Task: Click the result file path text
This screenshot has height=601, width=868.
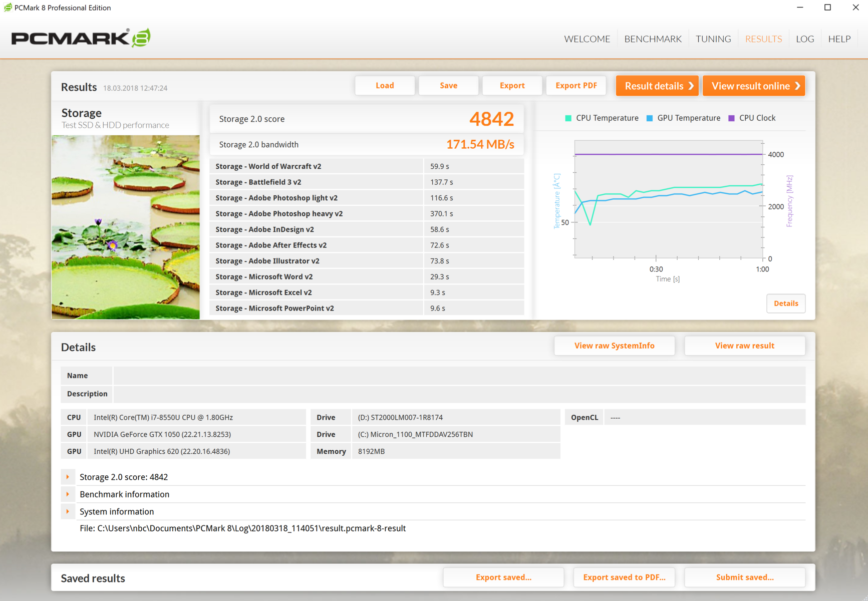Action: coord(242,528)
